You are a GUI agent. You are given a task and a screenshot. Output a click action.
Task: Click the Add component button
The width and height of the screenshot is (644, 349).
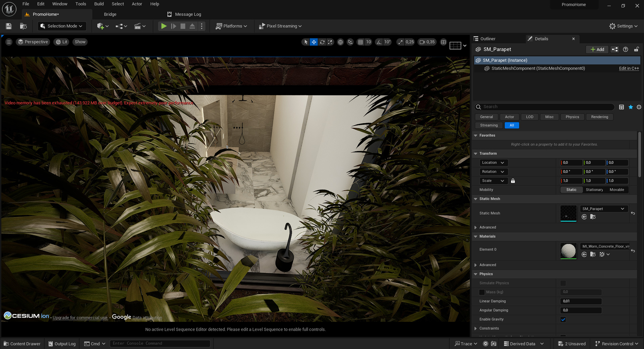tap(597, 49)
